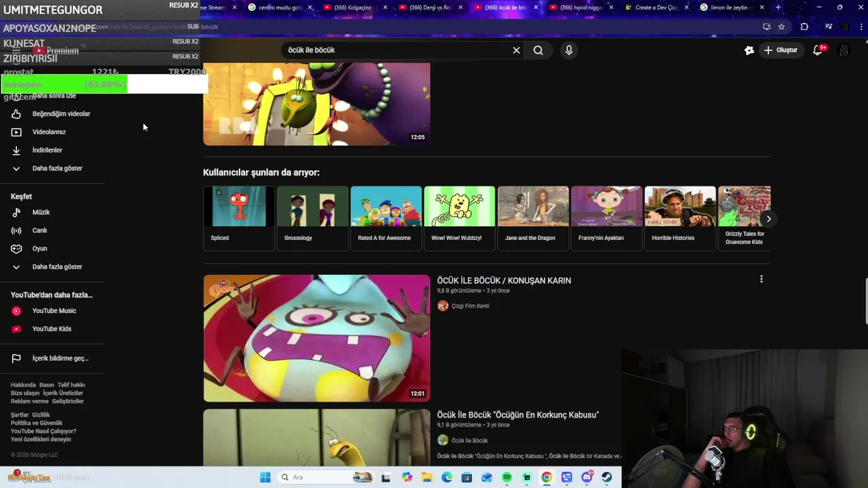Image resolution: width=868 pixels, height=488 pixels.
Task: Open Microsoft Store from the taskbar
Action: coord(467,477)
